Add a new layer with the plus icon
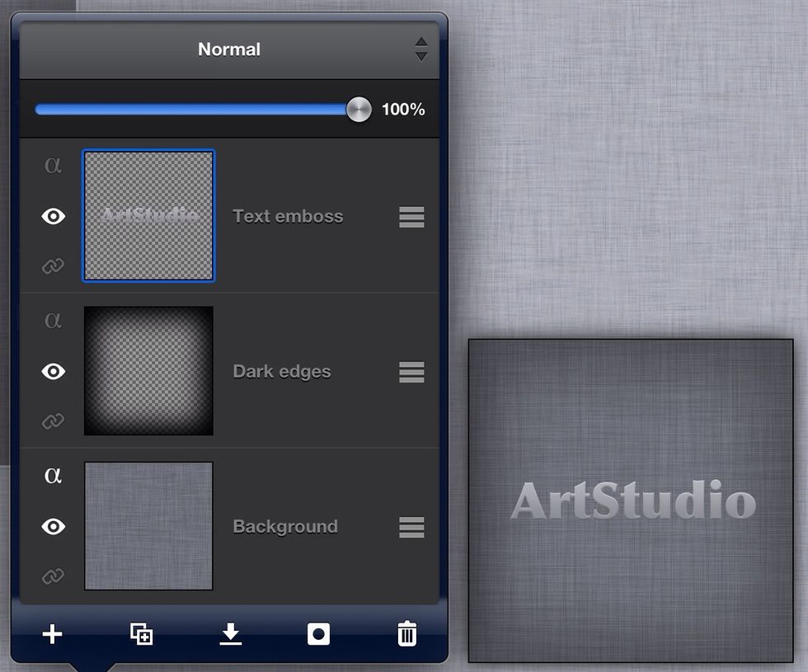This screenshot has width=808, height=672. (x=52, y=635)
